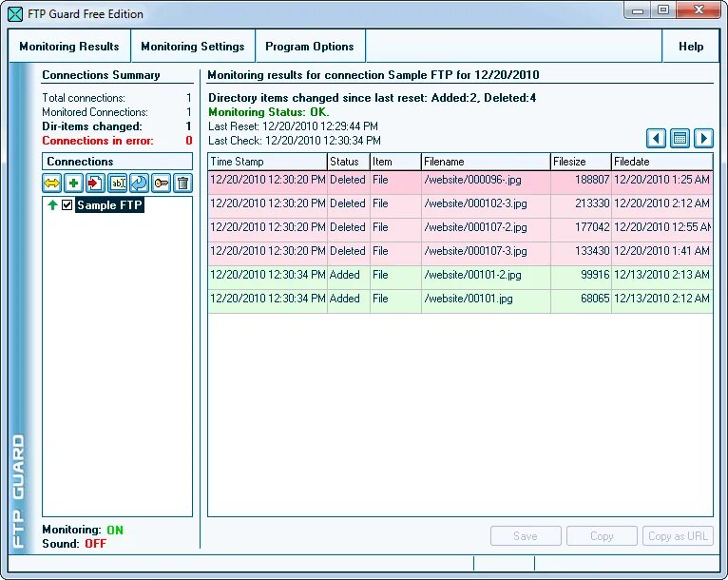Open the Monitoring Results tab
728x580 pixels.
coord(69,47)
